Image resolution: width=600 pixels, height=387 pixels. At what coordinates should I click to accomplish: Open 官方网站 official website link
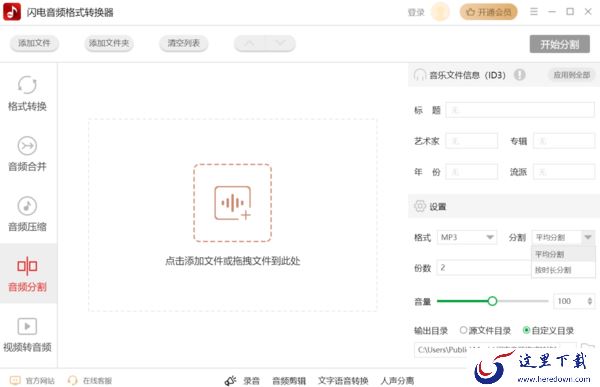32,380
